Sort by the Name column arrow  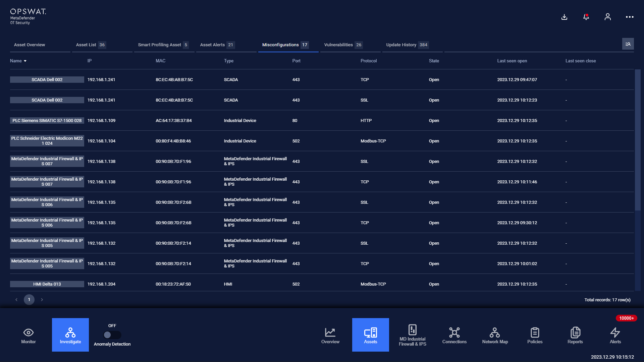click(25, 61)
